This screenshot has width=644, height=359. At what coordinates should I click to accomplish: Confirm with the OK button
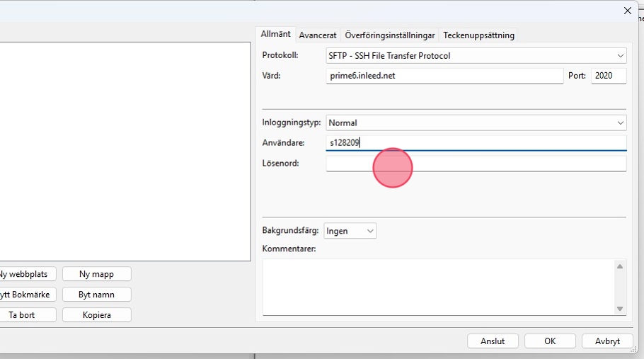pyautogui.click(x=550, y=341)
